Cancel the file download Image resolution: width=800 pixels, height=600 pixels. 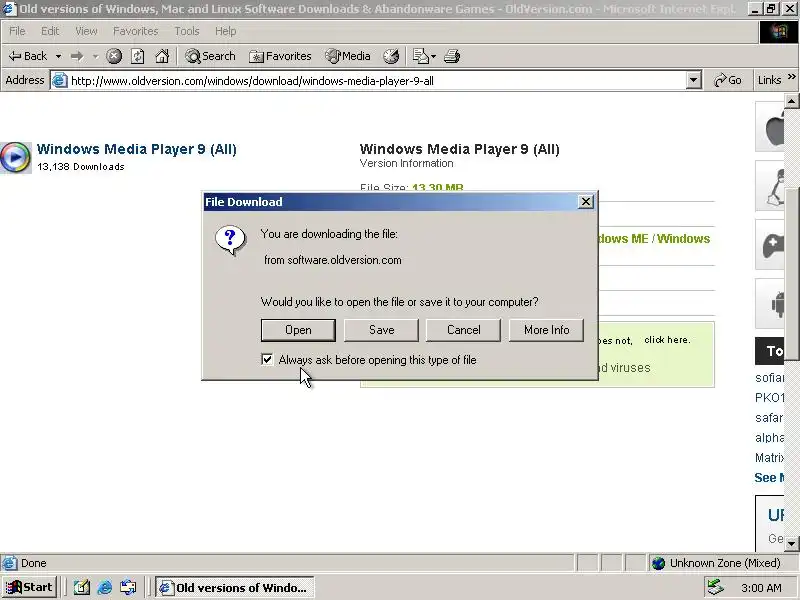coord(463,330)
